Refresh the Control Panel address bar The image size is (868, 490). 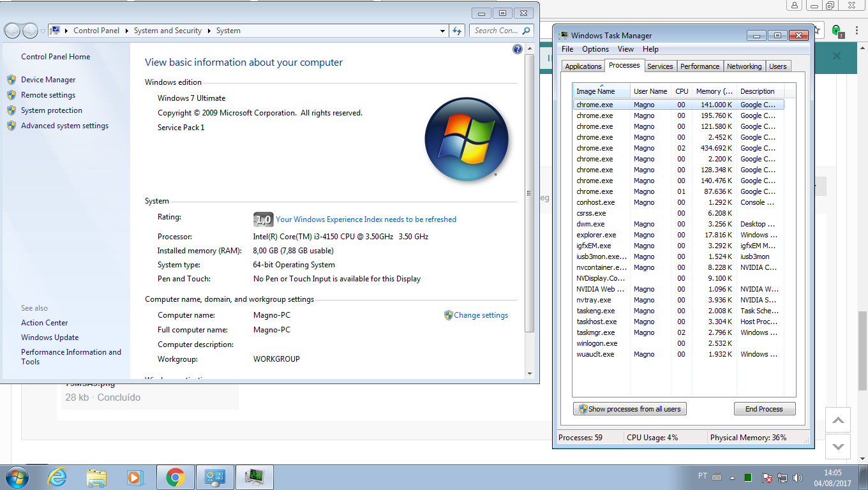(457, 31)
